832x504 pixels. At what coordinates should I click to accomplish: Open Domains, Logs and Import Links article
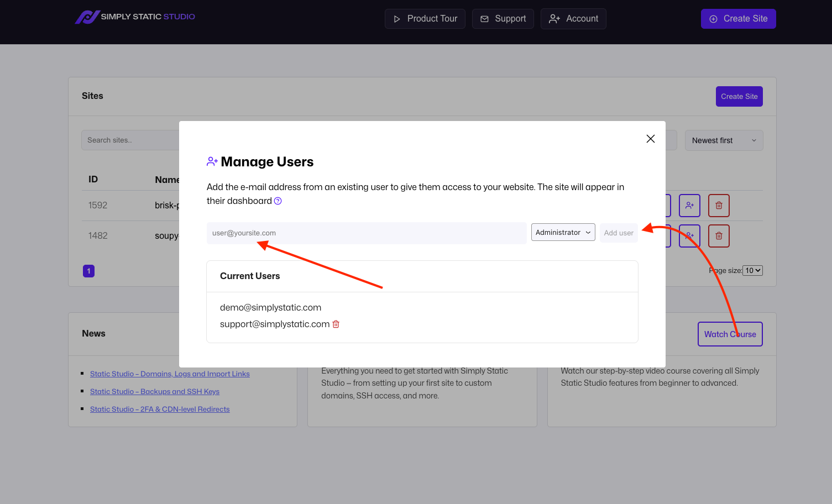coord(170,374)
